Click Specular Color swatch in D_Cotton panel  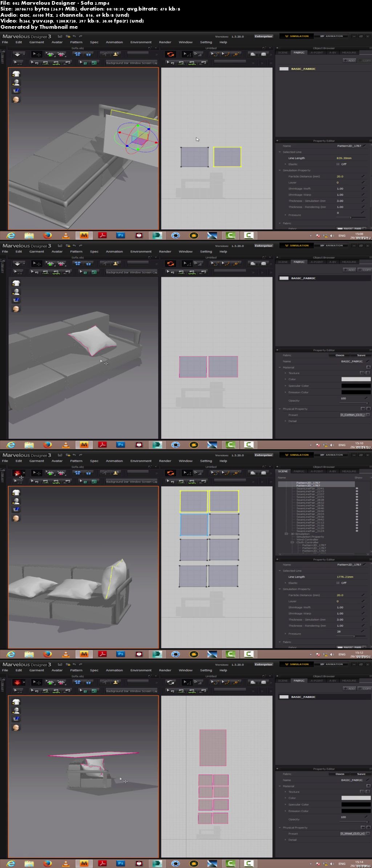click(x=356, y=386)
